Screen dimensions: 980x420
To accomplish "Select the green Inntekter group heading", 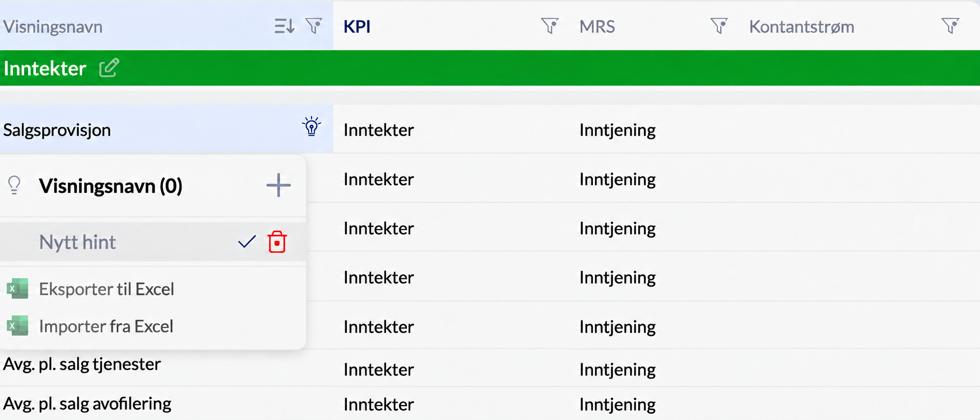I will [44, 69].
